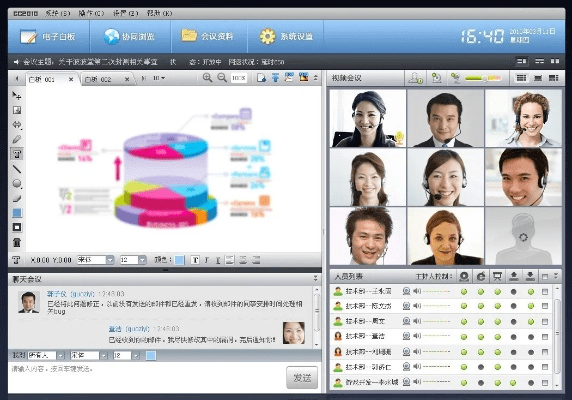Tick the checkbox in 王永国 row
The width and height of the screenshot is (572, 400).
pos(545,292)
